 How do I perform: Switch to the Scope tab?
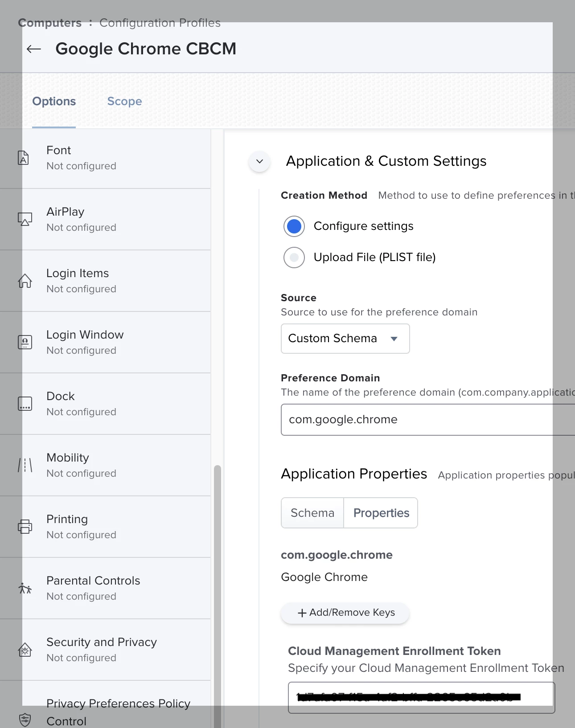[x=124, y=102]
